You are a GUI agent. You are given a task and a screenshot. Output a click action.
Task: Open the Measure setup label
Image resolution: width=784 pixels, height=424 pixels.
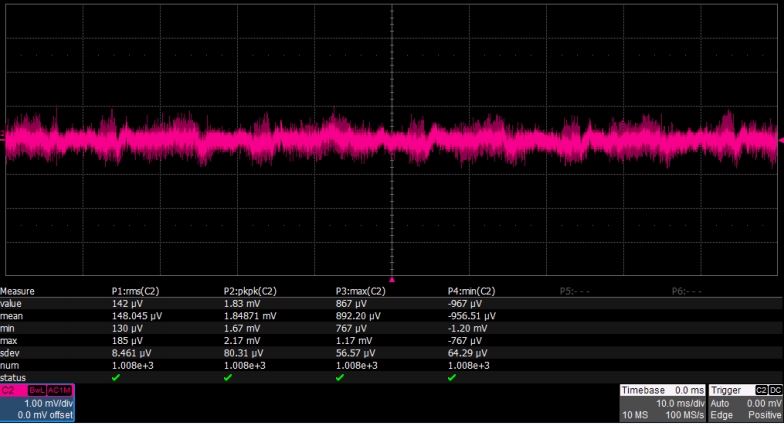[x=18, y=291]
